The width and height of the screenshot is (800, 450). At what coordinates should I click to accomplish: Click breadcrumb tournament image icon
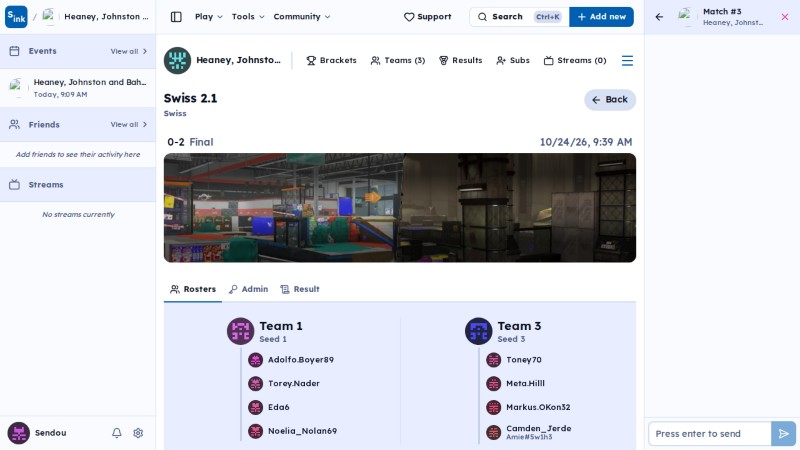coord(49,17)
